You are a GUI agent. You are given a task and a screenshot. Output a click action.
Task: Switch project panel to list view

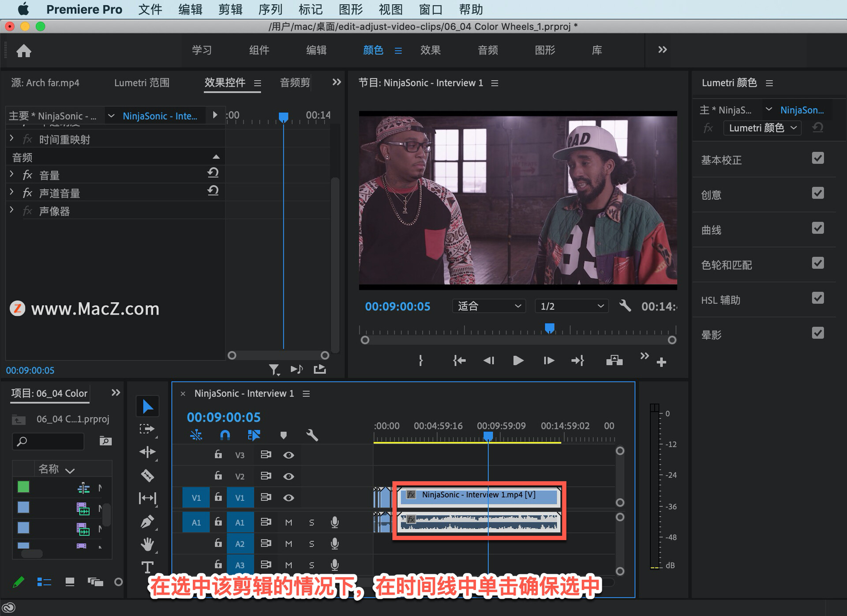click(44, 582)
